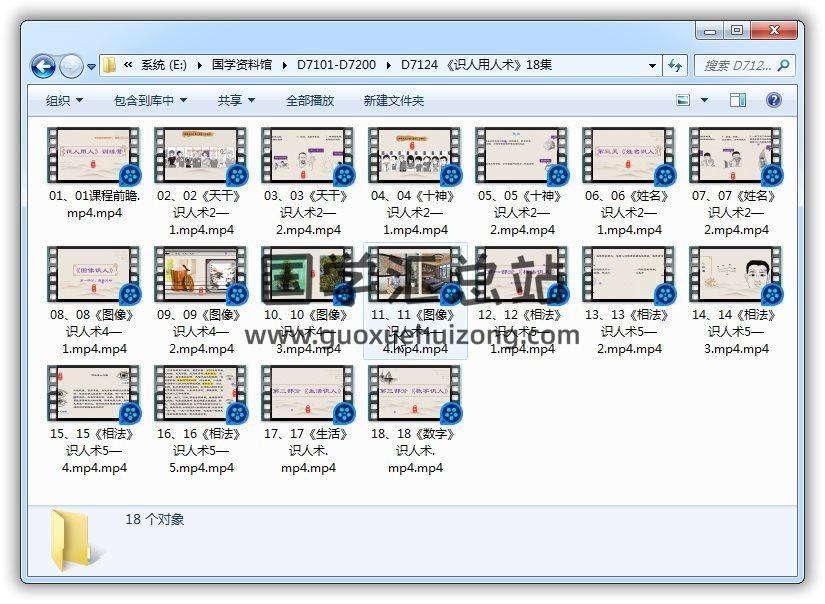This screenshot has width=825, height=604.
Task: Expand arrow after 系统 (E:) breadcrumb
Action: point(199,65)
